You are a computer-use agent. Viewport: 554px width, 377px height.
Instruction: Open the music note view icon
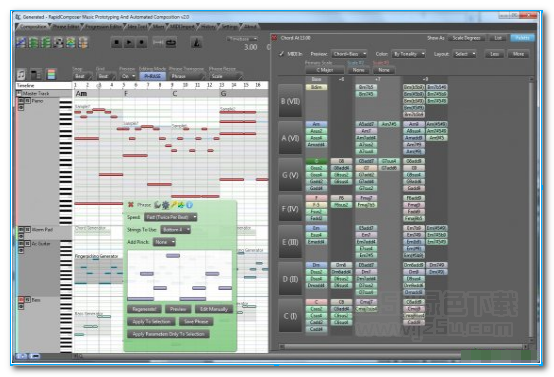(21, 74)
